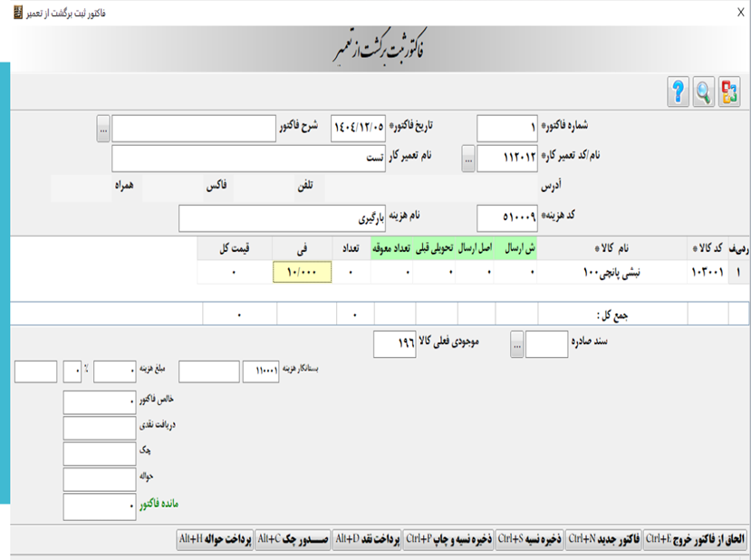Click the جمع کل total label

click(612, 315)
